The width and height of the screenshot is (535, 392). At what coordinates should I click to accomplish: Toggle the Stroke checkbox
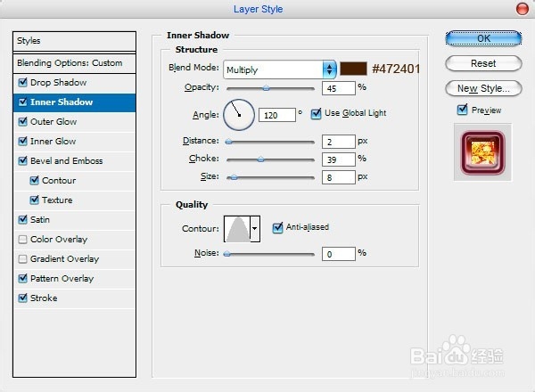click(x=23, y=298)
